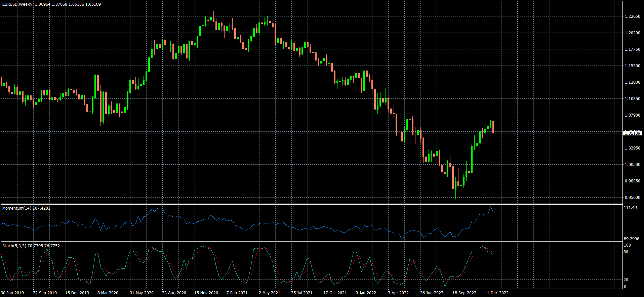The width and height of the screenshot is (644, 297).
Task: Select the 8 Mar 2020 date label
Action: tap(108, 293)
